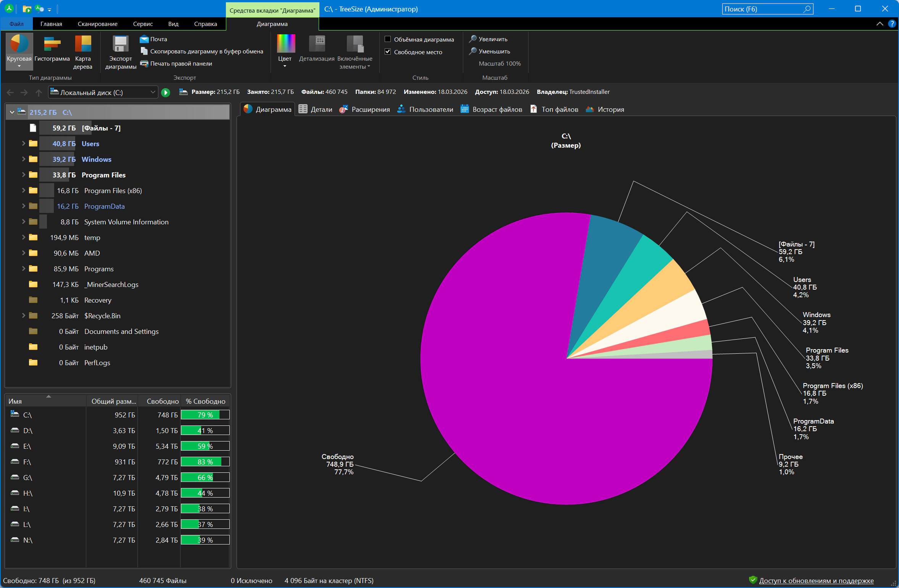This screenshot has height=588, width=899.
Task: Collapse the C:\ root tree node
Action: [x=12, y=112]
